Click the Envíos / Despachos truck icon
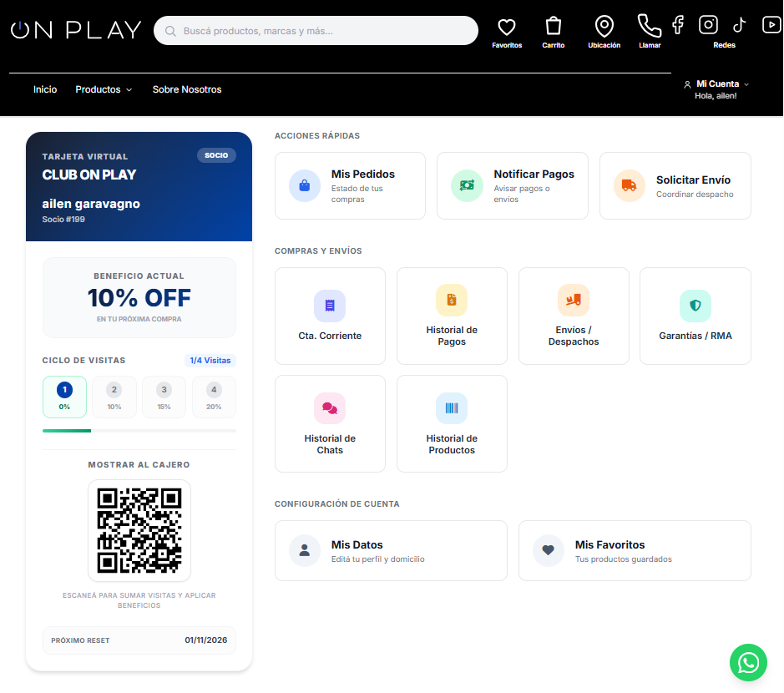The height and width of the screenshot is (693, 784). point(574,300)
